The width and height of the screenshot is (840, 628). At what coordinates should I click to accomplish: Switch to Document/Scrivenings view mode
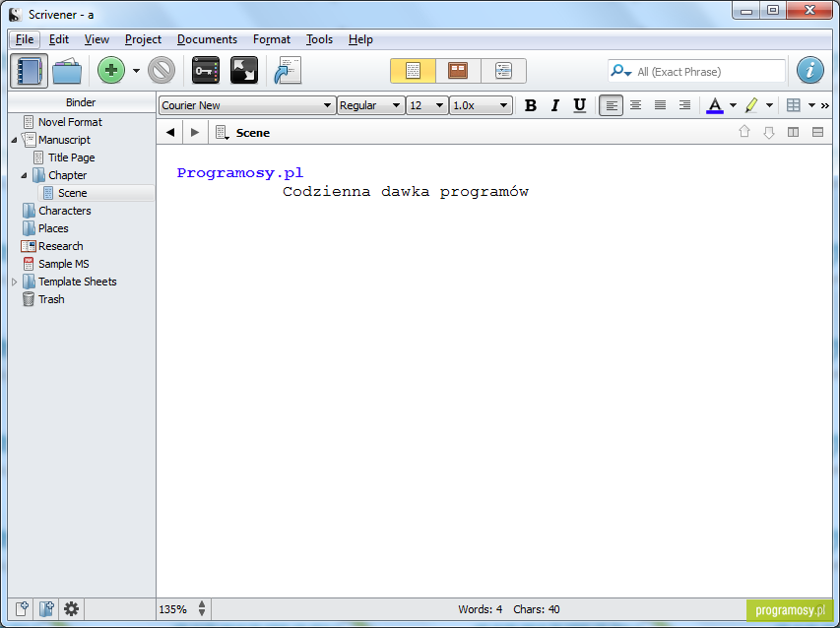[x=413, y=71]
